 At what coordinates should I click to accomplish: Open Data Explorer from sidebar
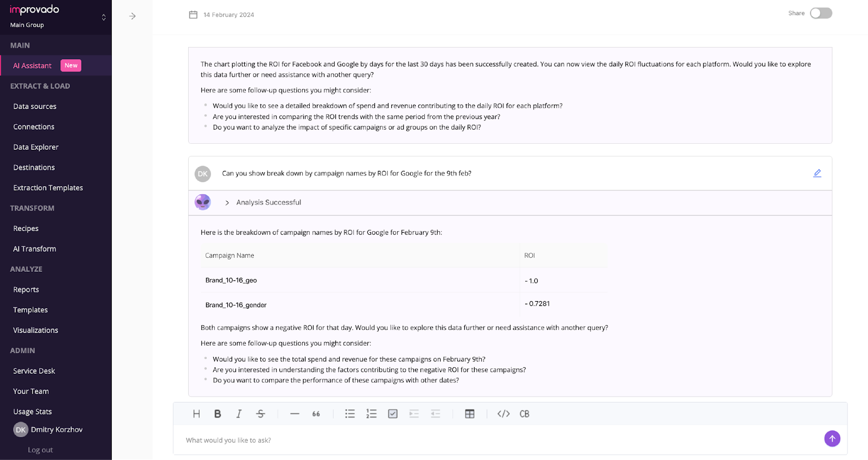coord(36,147)
